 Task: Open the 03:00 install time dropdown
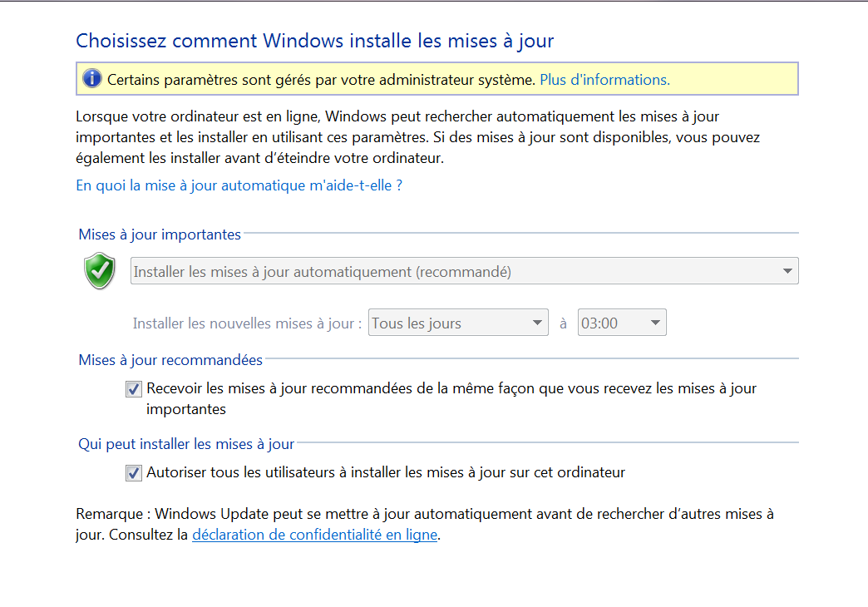click(x=622, y=323)
